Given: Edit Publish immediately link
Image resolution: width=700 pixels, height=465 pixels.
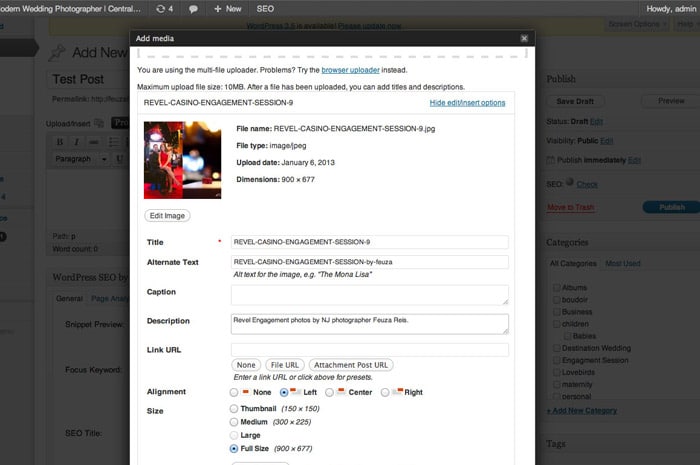Looking at the screenshot, I should click(x=634, y=160).
